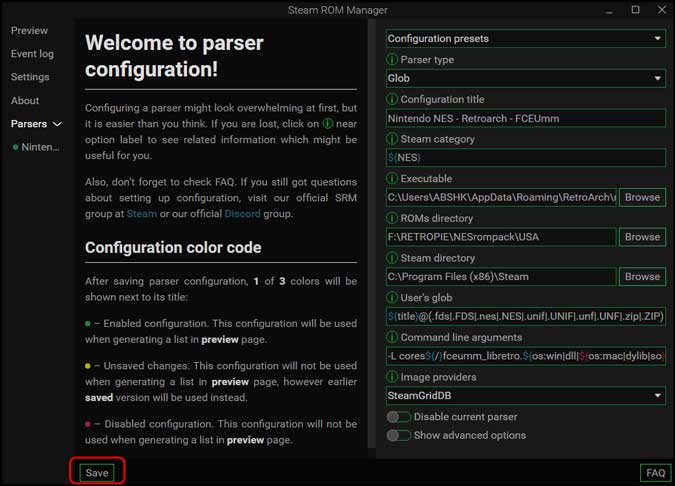This screenshot has width=675, height=486.
Task: Open Image providers SteamGridDB dropdown
Action: pos(526,396)
